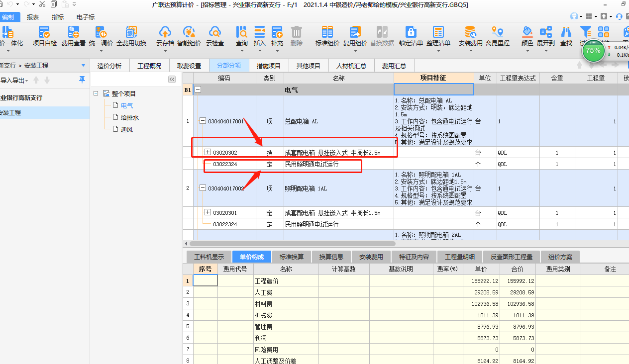The height and width of the screenshot is (364, 629).
Task: Switch to the 措施项目 tab
Action: tap(269, 66)
